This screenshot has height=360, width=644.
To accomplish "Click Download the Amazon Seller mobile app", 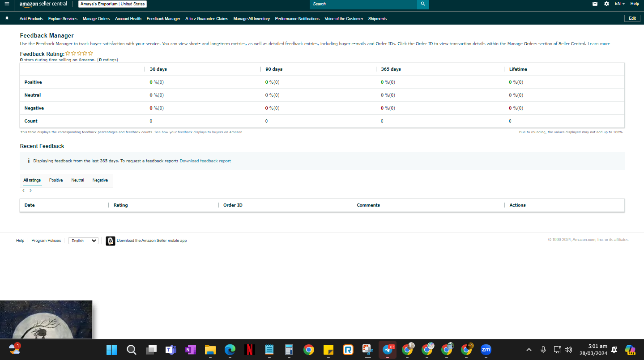I will (152, 241).
